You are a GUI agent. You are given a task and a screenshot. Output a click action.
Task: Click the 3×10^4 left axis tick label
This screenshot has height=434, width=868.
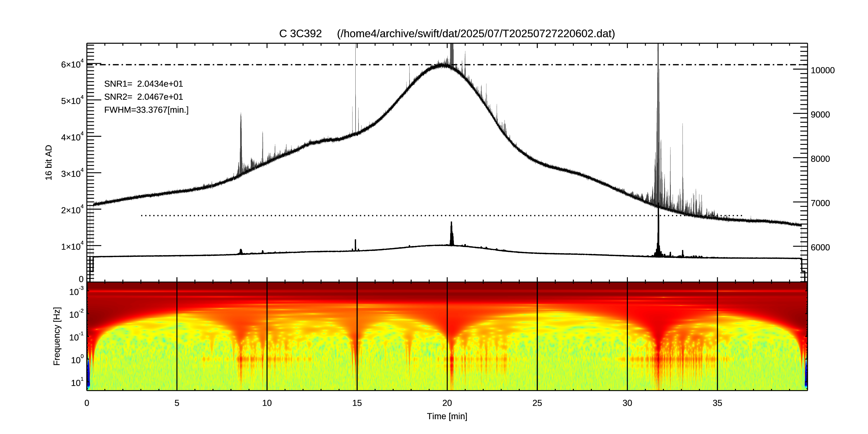(72, 173)
